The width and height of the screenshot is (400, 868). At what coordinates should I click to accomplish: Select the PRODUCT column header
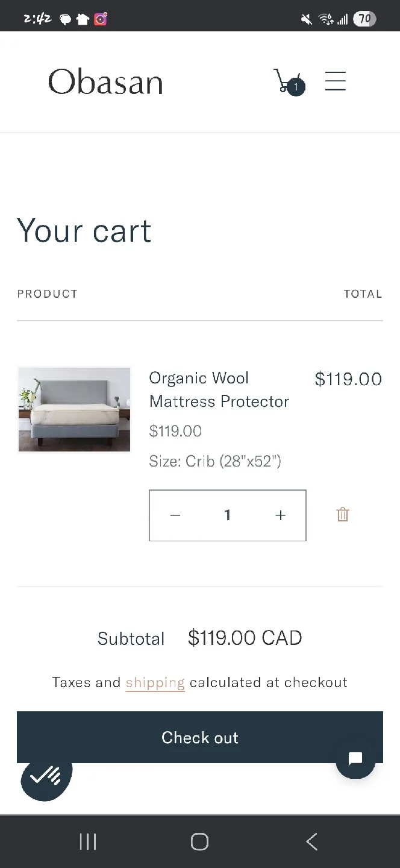pyautogui.click(x=47, y=294)
